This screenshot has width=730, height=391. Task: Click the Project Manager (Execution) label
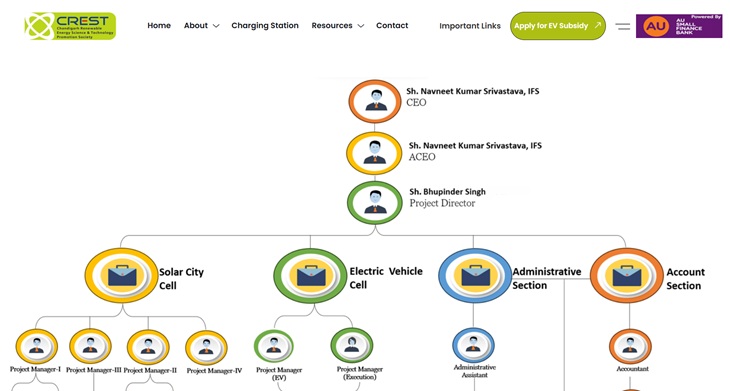coord(360,373)
